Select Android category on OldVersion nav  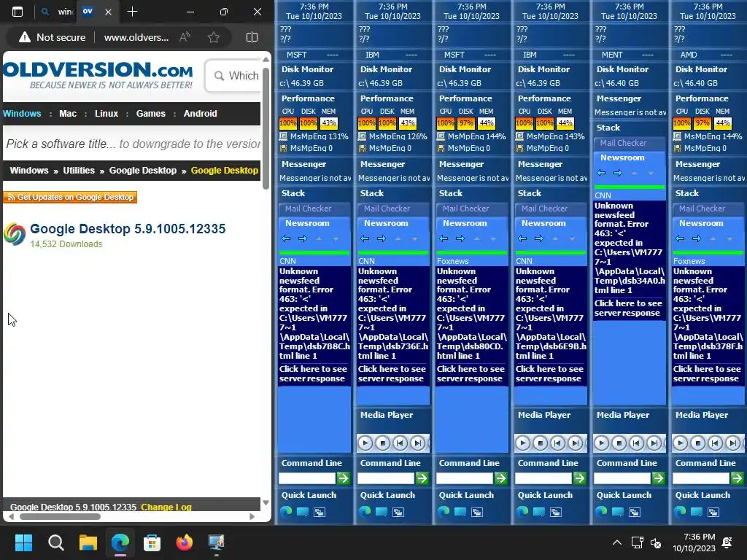pos(200,113)
